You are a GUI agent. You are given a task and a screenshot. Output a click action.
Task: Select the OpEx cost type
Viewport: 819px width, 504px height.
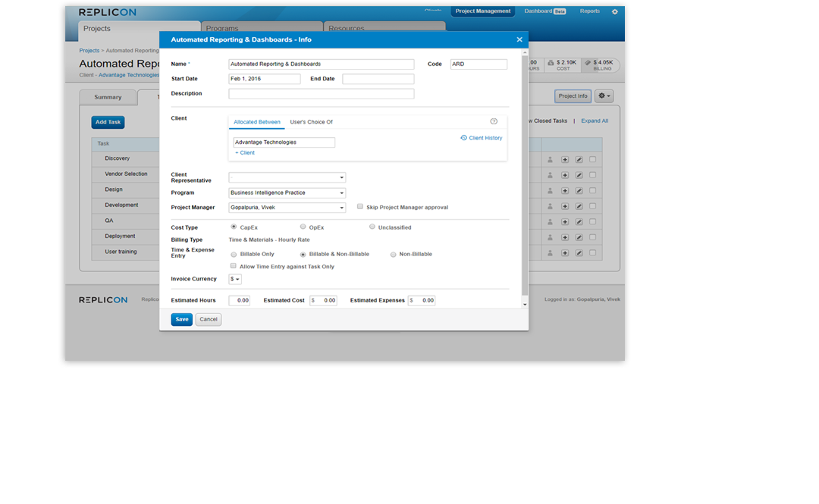click(x=303, y=227)
